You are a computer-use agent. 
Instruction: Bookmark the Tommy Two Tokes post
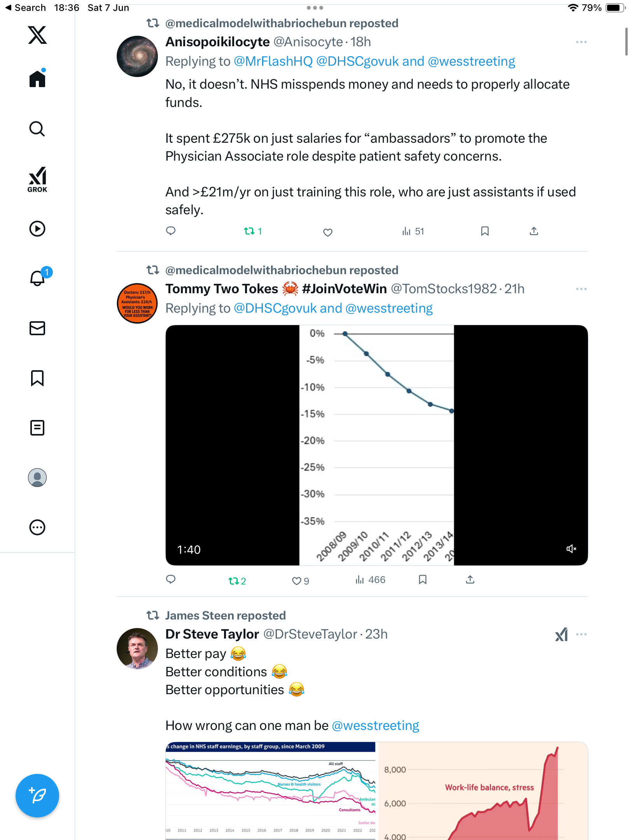pos(423,580)
